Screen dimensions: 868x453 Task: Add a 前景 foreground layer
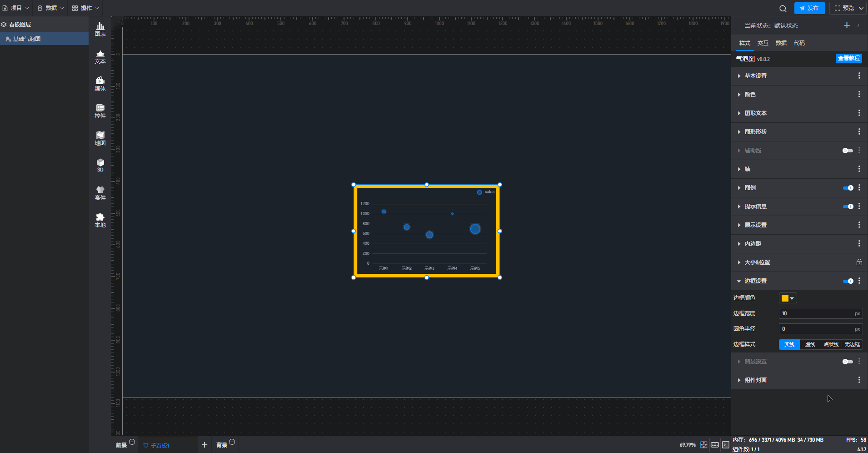(132, 442)
